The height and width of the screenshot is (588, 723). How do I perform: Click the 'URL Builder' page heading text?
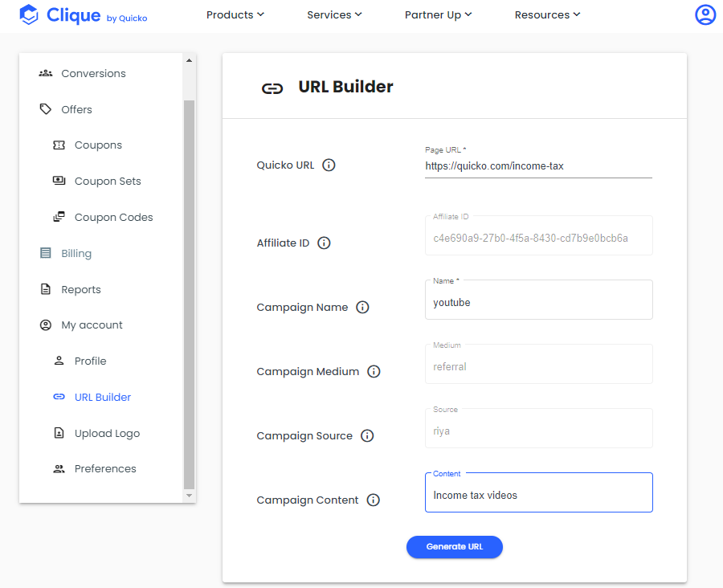pos(345,87)
